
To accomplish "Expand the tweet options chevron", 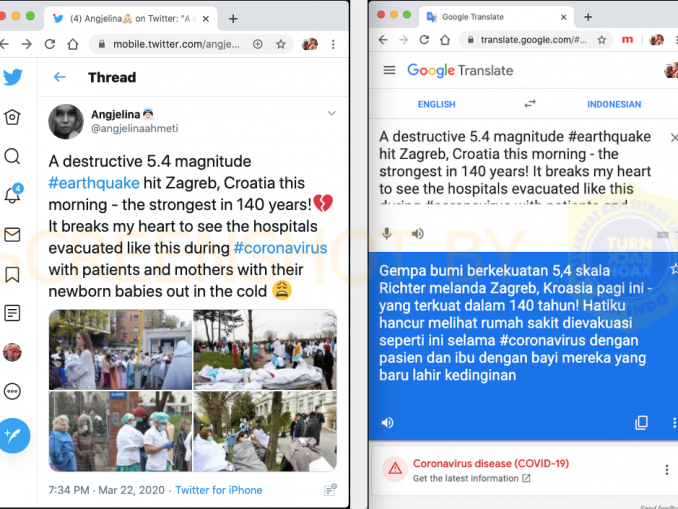I will pyautogui.click(x=332, y=113).
